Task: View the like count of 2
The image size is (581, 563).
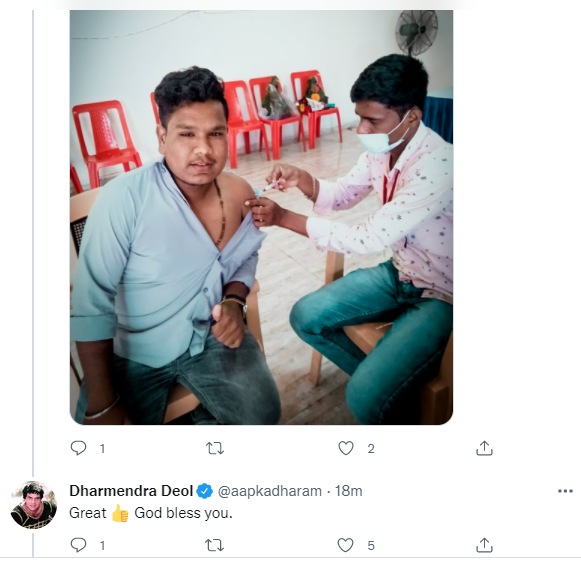Action: [x=371, y=449]
